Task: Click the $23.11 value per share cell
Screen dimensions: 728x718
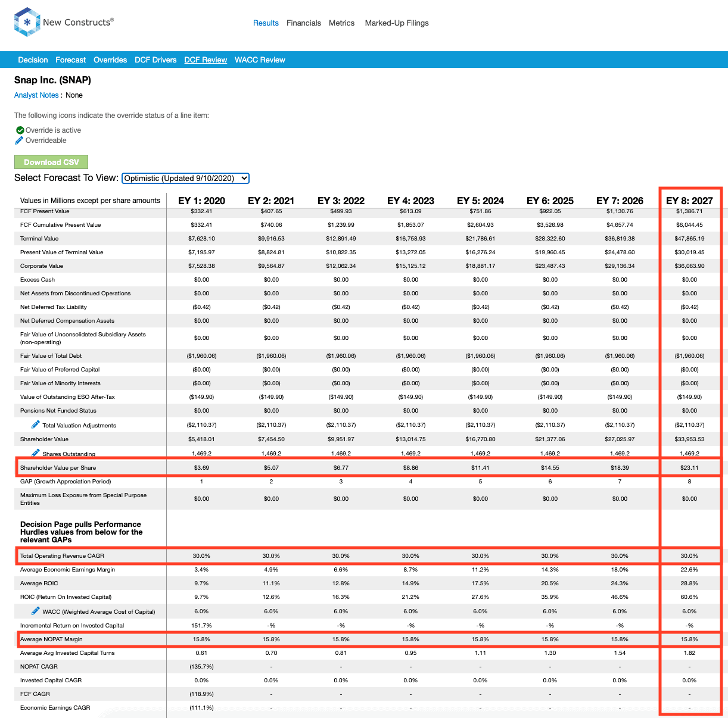Action: (689, 468)
